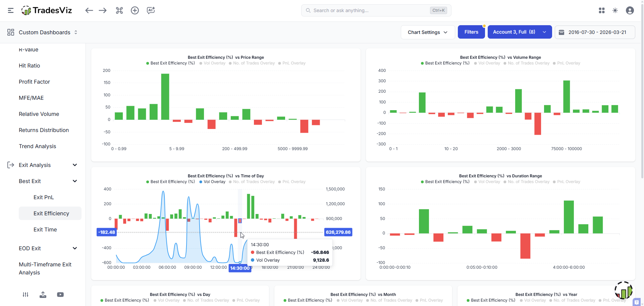The height and width of the screenshot is (306, 644).
Task: Open the AI chat assistant icon
Action: [151, 10]
